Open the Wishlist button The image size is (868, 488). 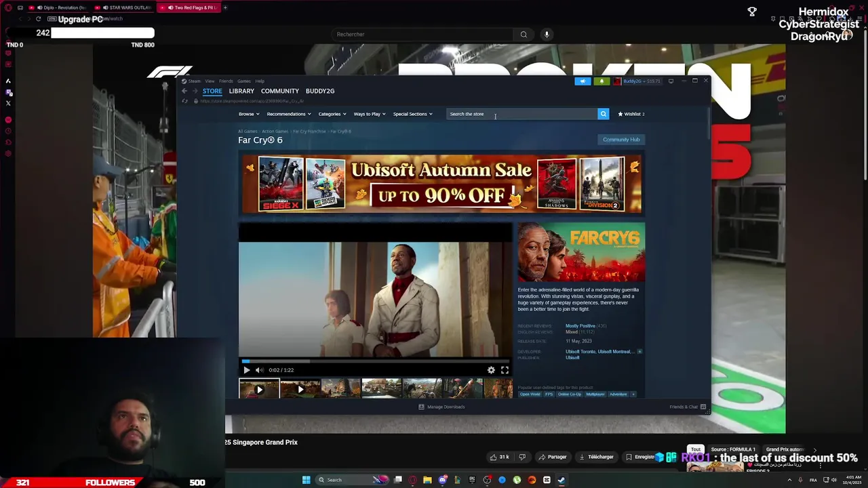pyautogui.click(x=631, y=114)
